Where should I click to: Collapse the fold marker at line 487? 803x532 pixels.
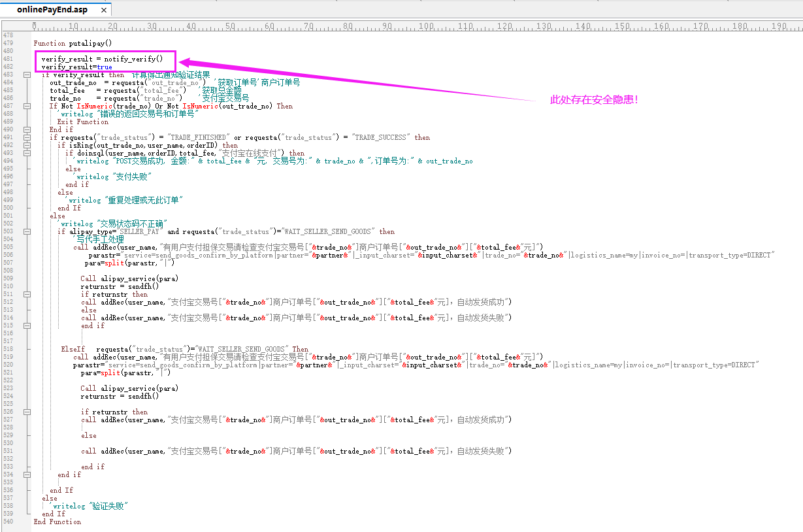click(x=27, y=106)
